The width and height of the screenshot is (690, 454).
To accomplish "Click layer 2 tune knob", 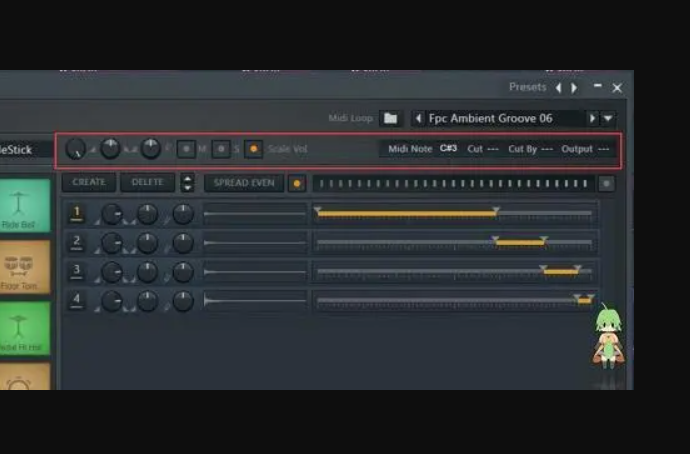I will (183, 243).
